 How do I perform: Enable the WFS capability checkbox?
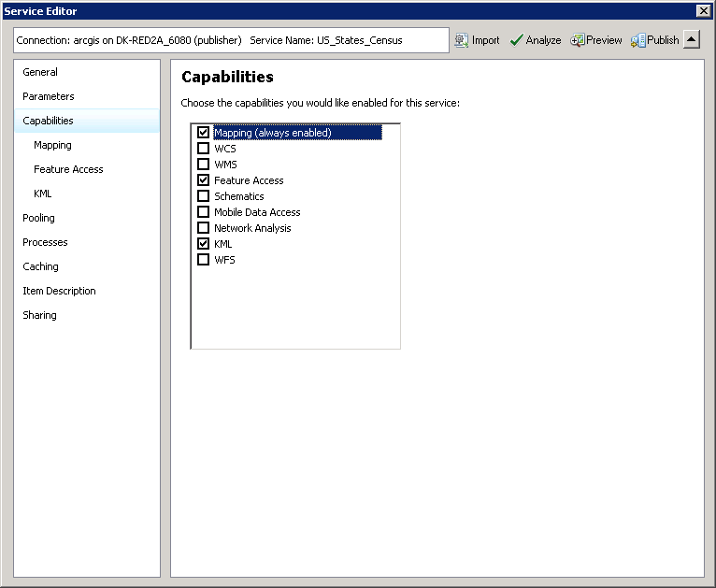pos(203,259)
